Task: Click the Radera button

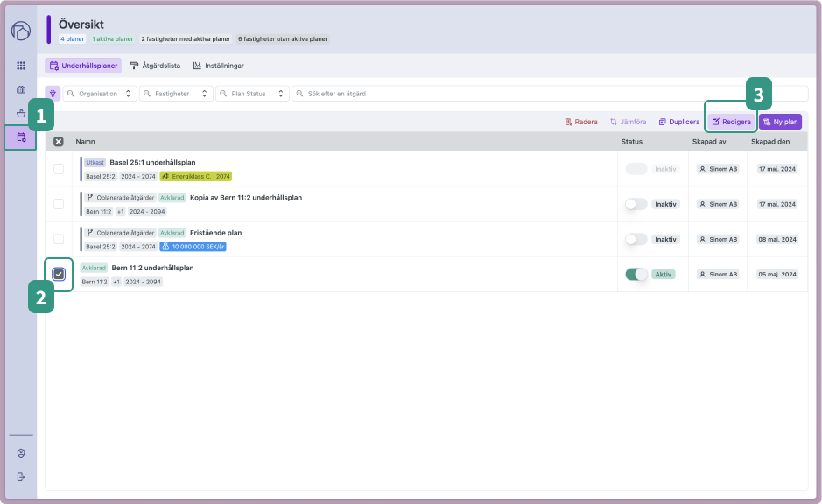Action: coord(581,122)
